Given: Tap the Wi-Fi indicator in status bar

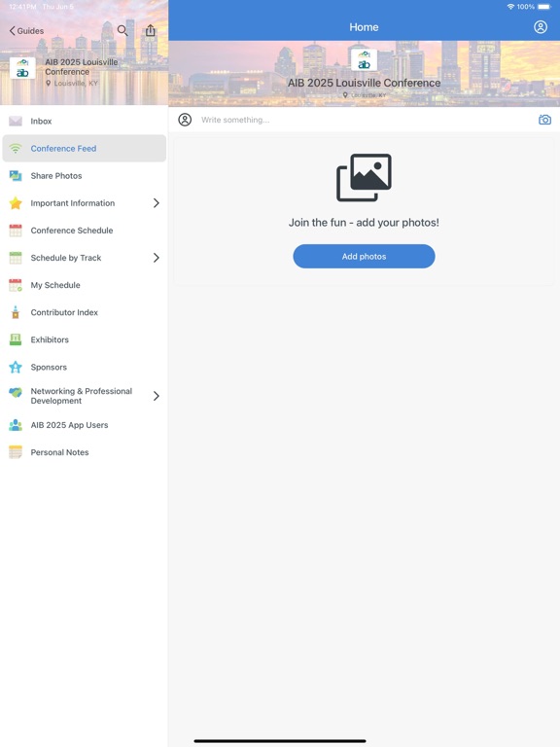Looking at the screenshot, I should 510,7.
